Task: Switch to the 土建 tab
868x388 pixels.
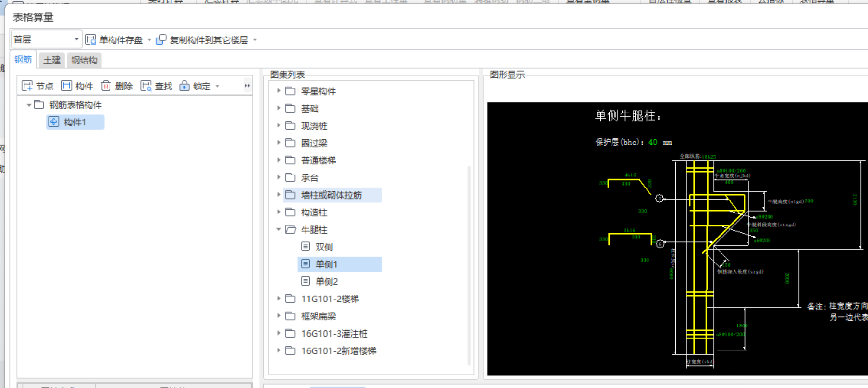Action: pyautogui.click(x=52, y=60)
